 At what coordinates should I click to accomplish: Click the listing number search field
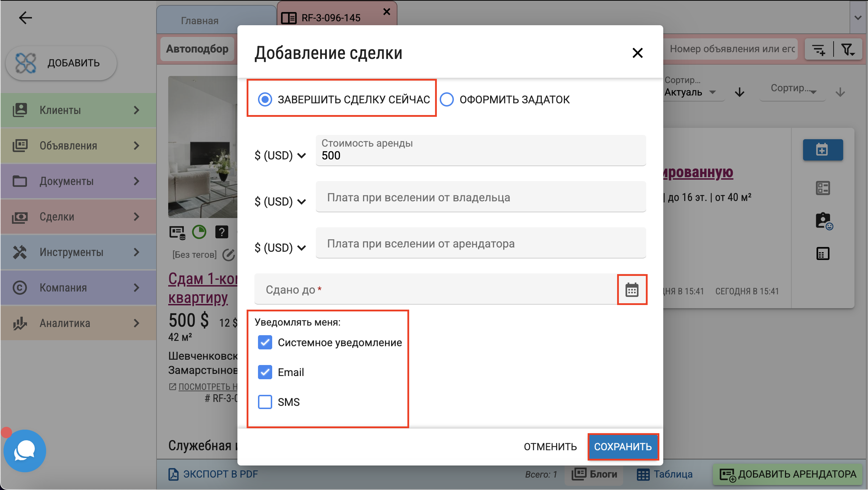pyautogui.click(x=731, y=49)
